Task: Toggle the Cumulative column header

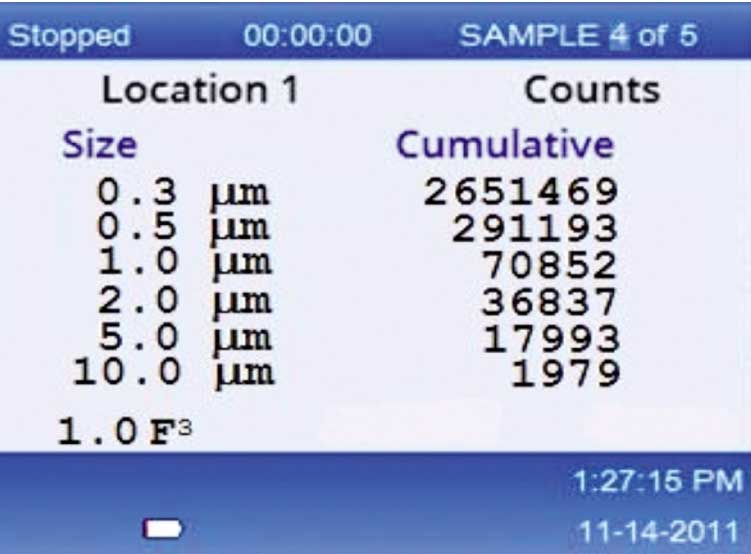Action: click(504, 145)
